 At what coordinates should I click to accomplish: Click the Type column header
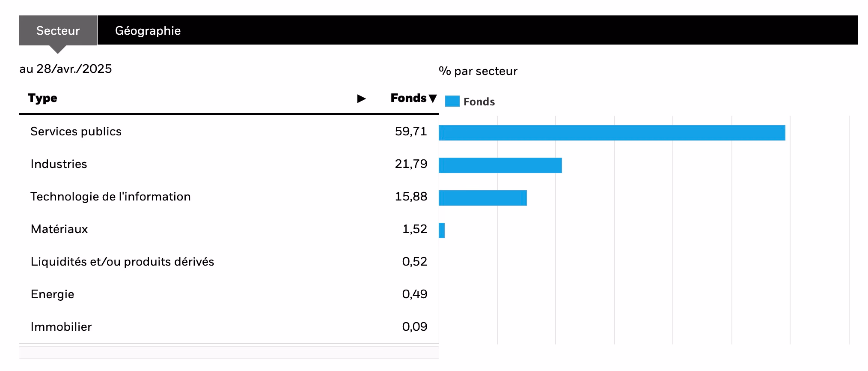point(42,98)
